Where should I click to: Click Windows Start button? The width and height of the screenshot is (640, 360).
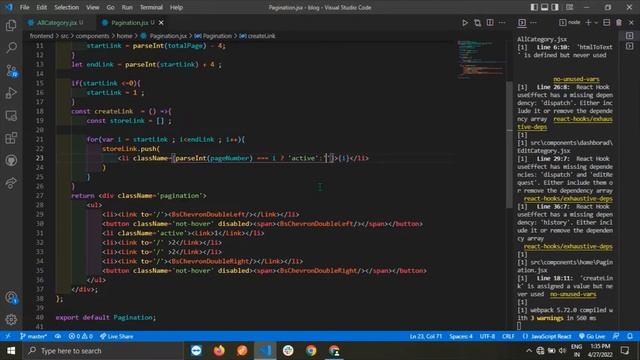pos(11,351)
